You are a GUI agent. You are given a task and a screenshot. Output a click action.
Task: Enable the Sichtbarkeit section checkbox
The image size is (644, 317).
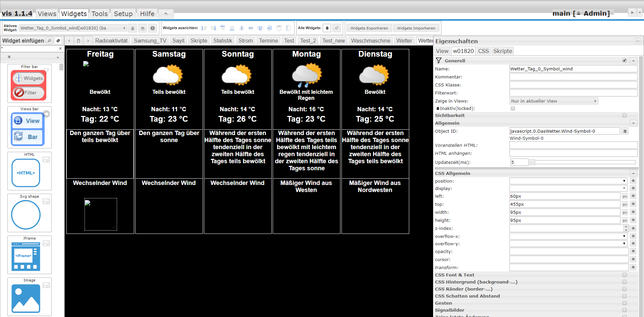pyautogui.click(x=625, y=115)
